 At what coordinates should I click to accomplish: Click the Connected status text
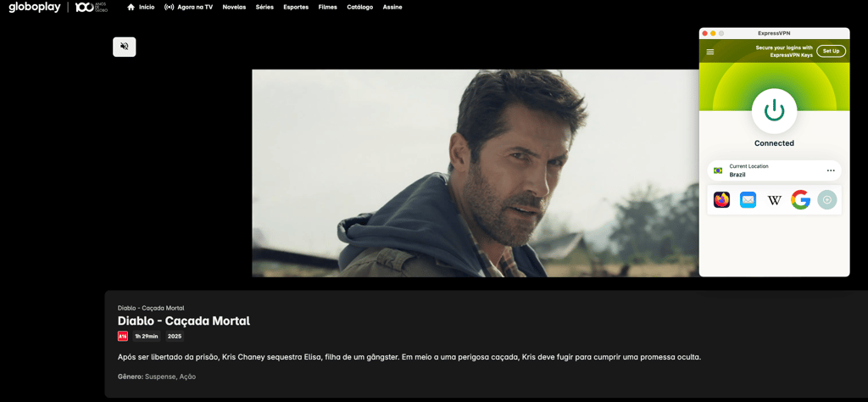coord(774,142)
